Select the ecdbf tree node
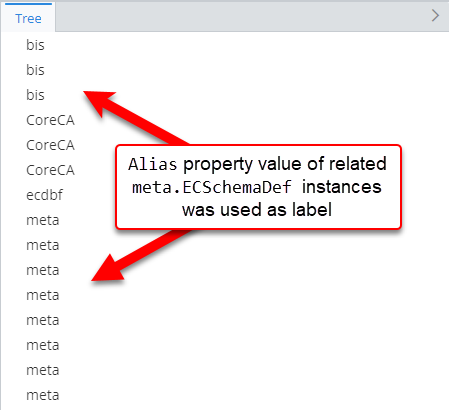The height and width of the screenshot is (410, 449). coord(44,195)
